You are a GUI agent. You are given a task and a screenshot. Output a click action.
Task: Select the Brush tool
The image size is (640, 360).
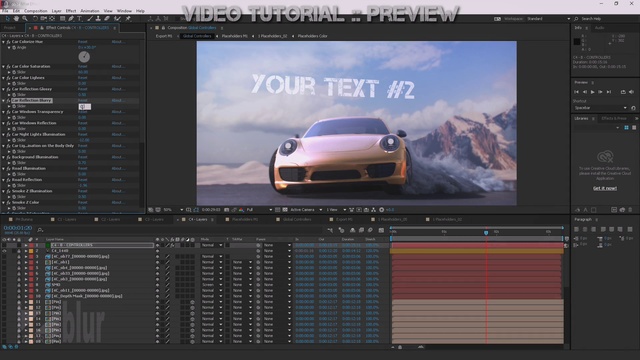[x=90, y=18]
